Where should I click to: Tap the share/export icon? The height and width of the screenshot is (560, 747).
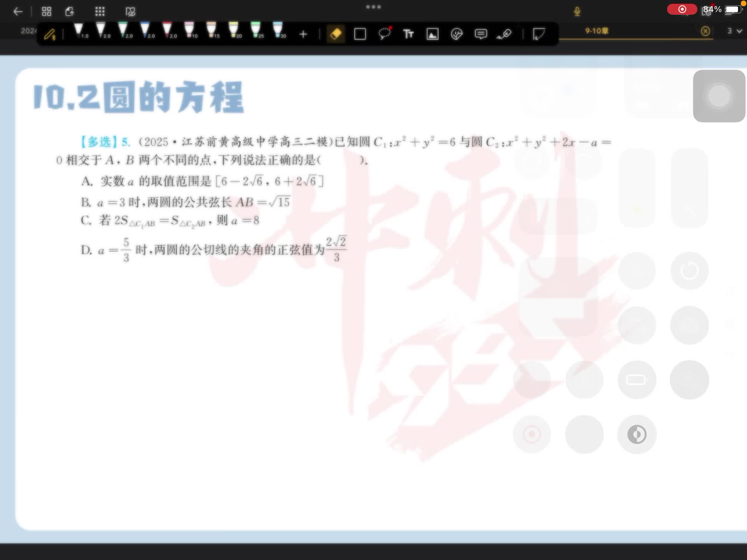(x=70, y=12)
